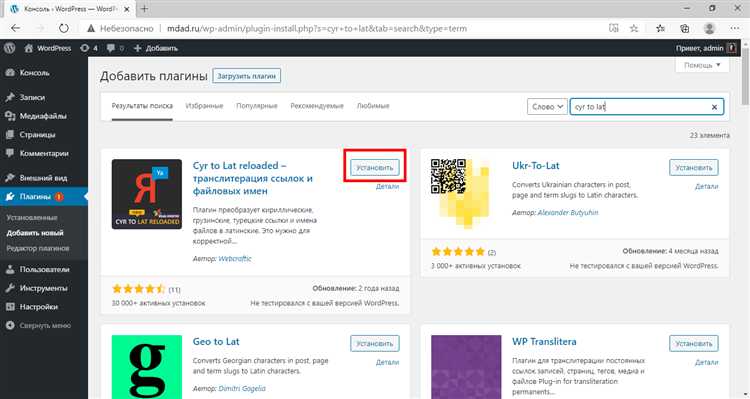The width and height of the screenshot is (750, 399).
Task: Open the admin user avatar menu
Action: (x=731, y=48)
